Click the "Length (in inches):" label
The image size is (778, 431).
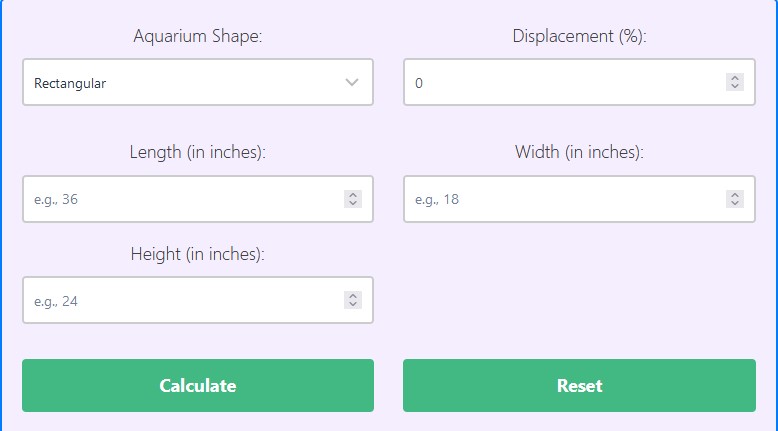[198, 153]
